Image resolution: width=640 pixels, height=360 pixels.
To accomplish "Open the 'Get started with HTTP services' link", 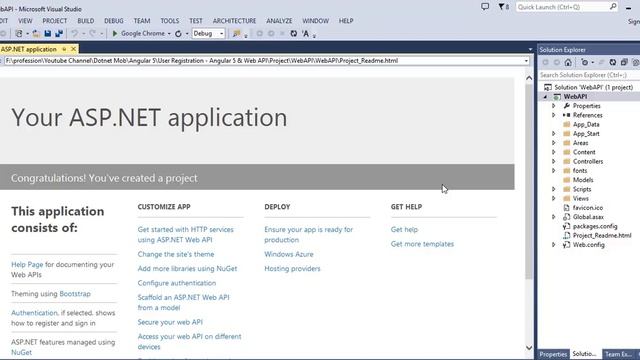I will 186,235.
